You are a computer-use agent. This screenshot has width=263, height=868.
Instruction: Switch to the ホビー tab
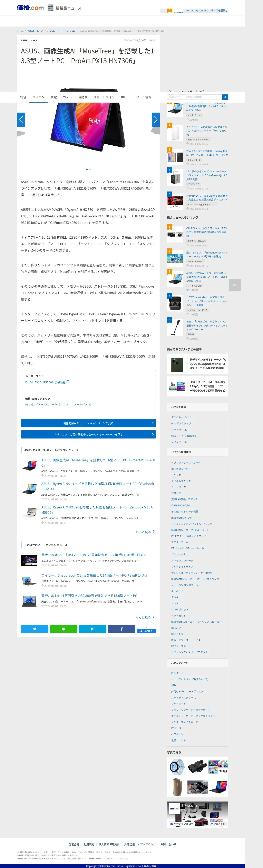tap(125, 97)
